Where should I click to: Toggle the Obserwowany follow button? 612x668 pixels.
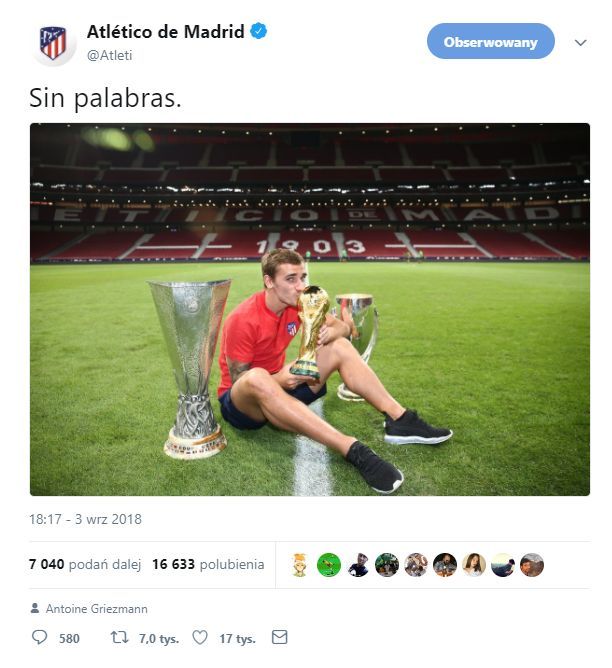pos(491,41)
